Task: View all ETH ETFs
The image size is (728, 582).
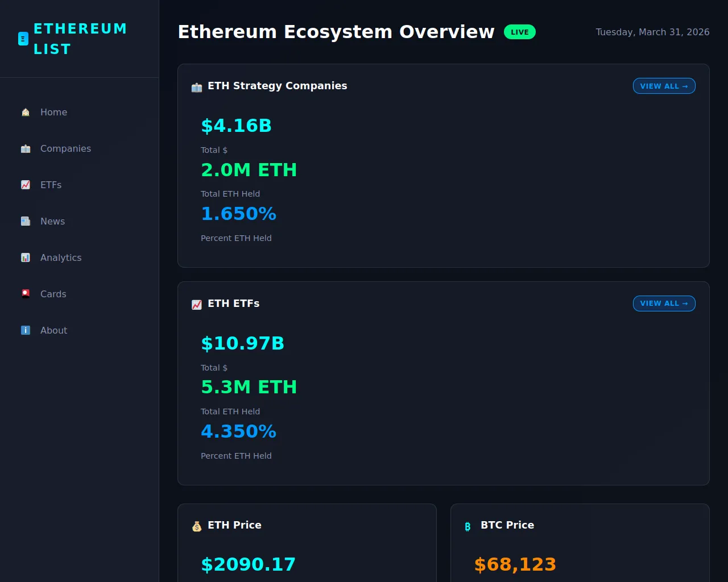Action: (664, 304)
